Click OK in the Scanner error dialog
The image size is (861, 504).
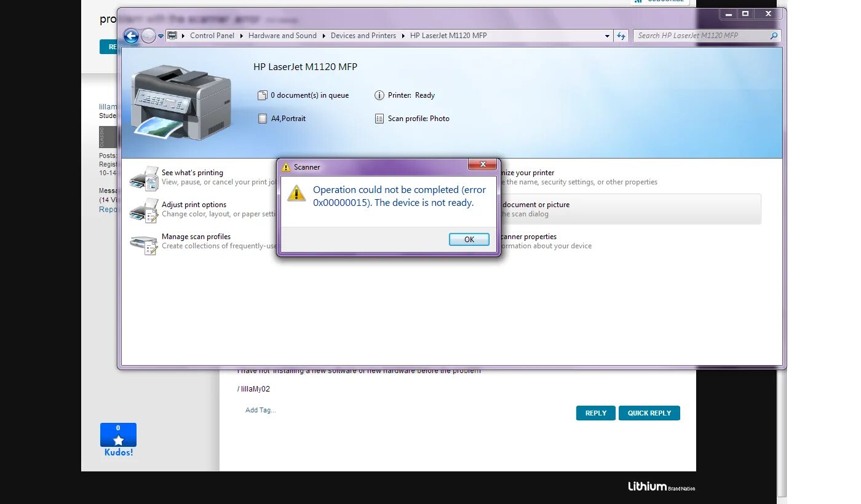click(469, 240)
